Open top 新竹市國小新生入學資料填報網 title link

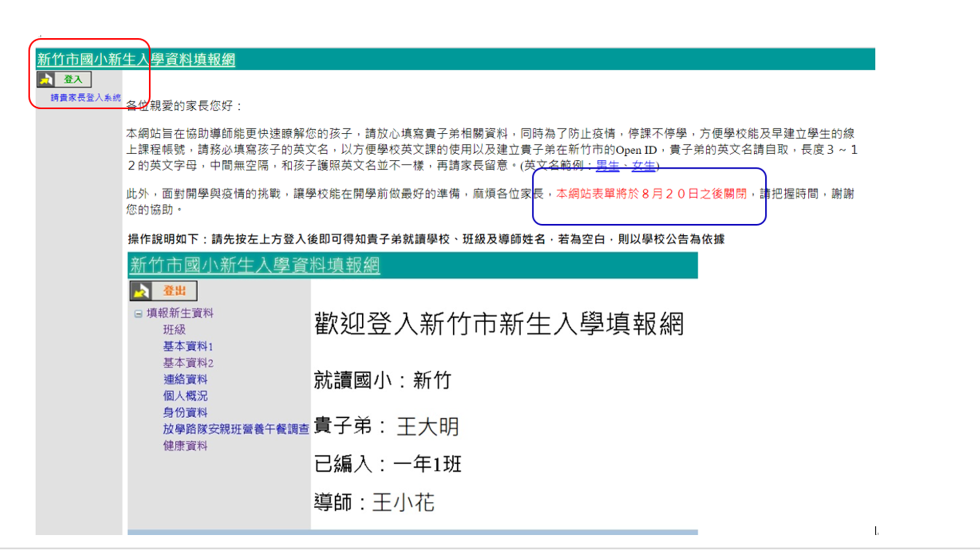136,59
